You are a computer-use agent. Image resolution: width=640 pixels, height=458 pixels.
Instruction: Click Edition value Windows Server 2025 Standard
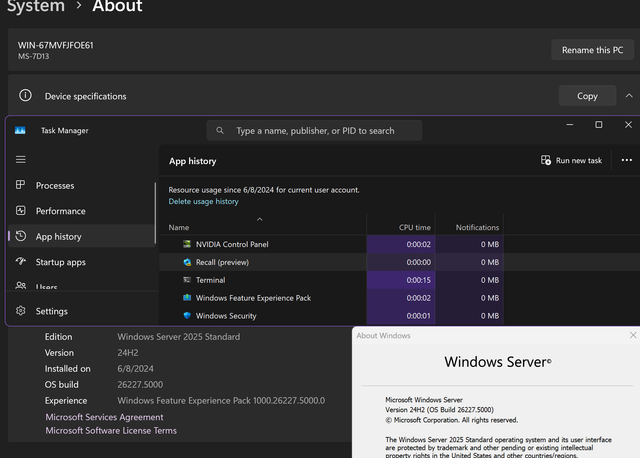tap(179, 337)
